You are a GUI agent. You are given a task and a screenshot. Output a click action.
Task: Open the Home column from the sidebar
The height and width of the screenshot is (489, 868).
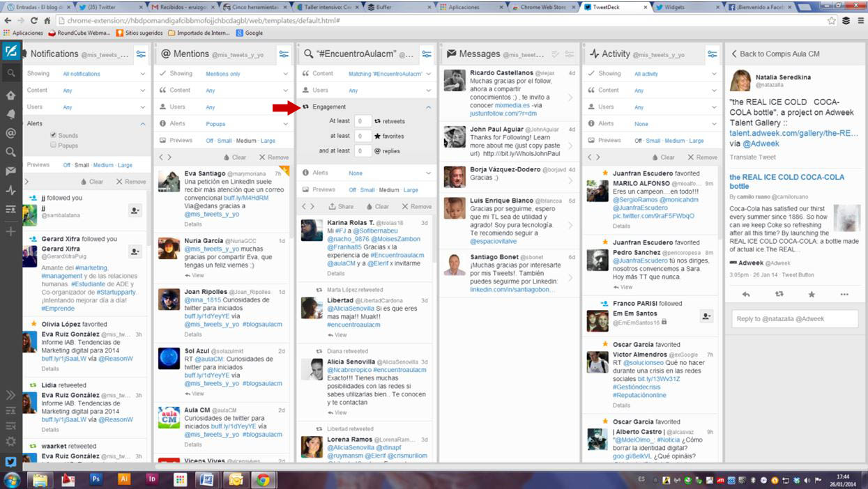click(11, 95)
